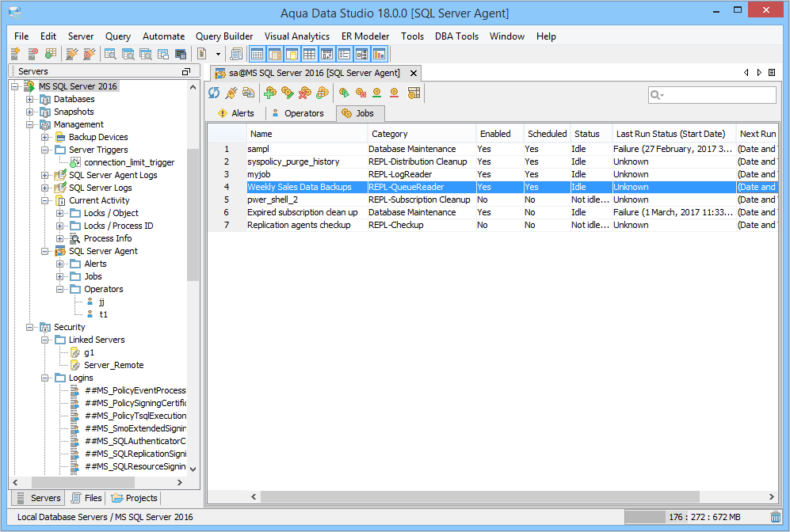Expand the SQL Server Agent Logs node
Image resolution: width=790 pixels, height=532 pixels.
(45, 175)
